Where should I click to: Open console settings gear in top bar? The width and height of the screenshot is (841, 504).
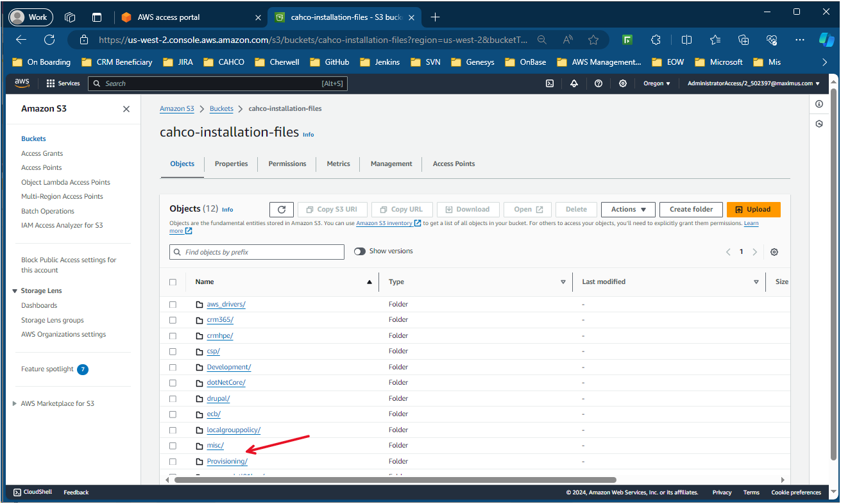623,83
